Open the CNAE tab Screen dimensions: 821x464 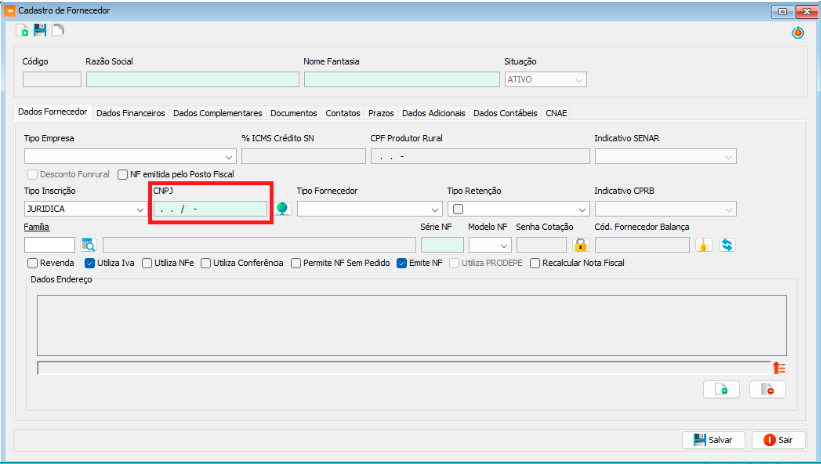[556, 113]
